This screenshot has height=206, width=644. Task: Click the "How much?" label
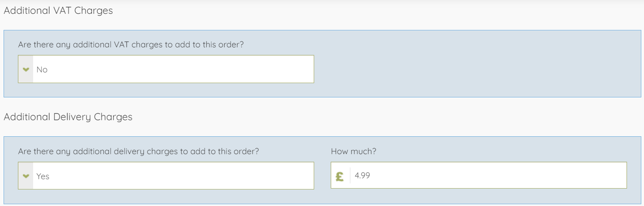[x=354, y=151]
